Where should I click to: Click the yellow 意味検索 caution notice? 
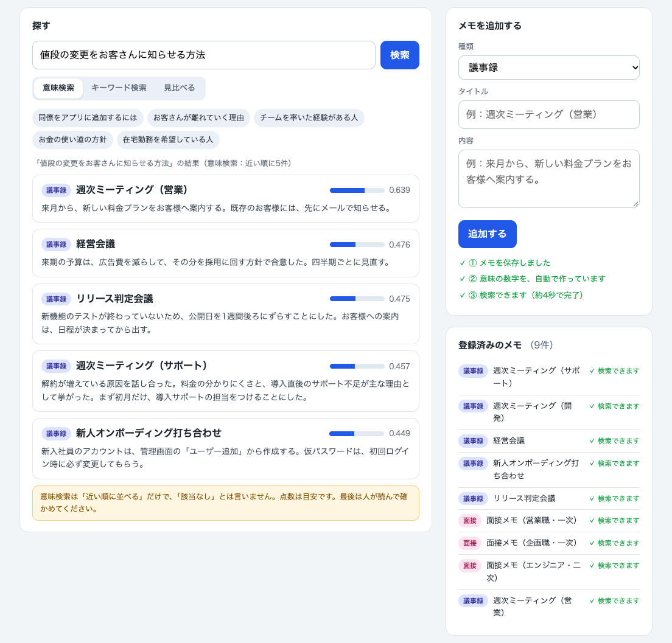click(225, 503)
